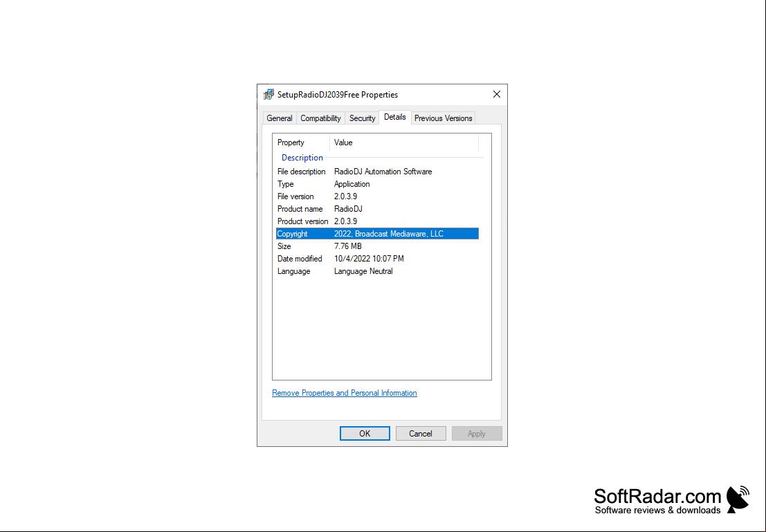This screenshot has width=766, height=532.
Task: Click the 'Application' type value
Action: coord(352,184)
